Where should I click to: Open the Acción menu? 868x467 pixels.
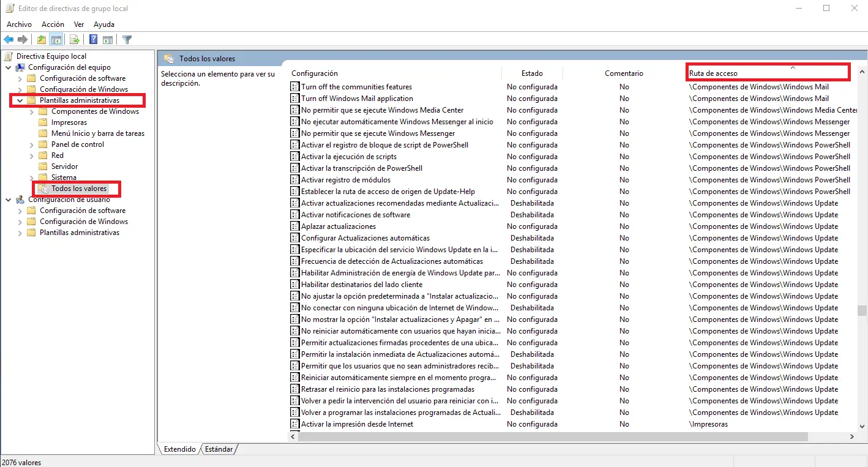tap(53, 24)
